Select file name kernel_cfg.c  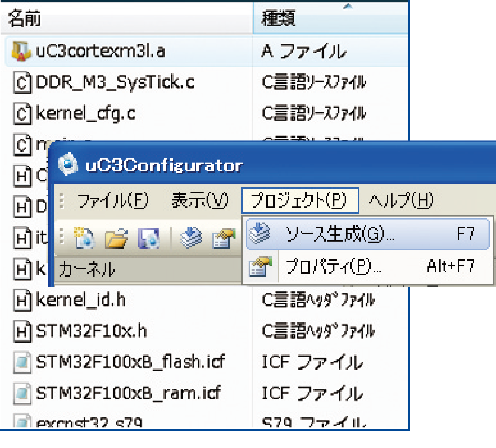click(x=86, y=114)
